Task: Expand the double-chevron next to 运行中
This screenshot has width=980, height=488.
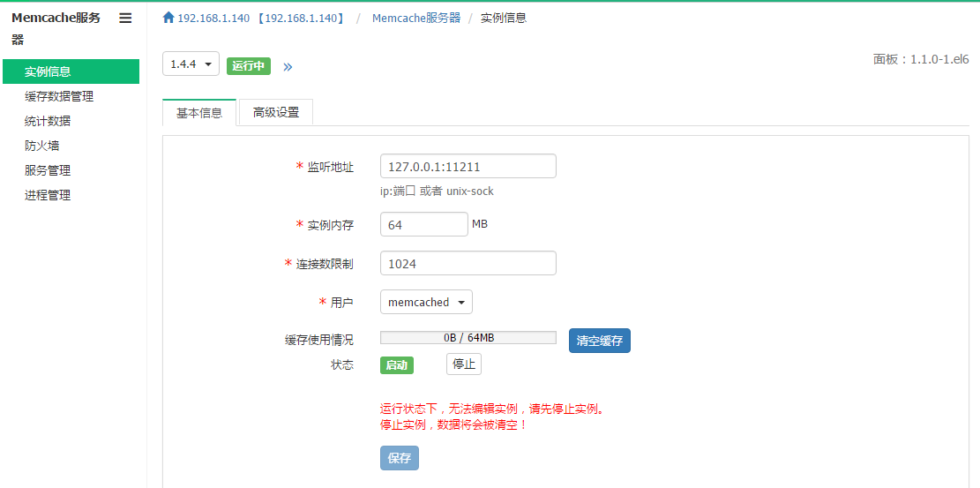Action: (x=288, y=67)
